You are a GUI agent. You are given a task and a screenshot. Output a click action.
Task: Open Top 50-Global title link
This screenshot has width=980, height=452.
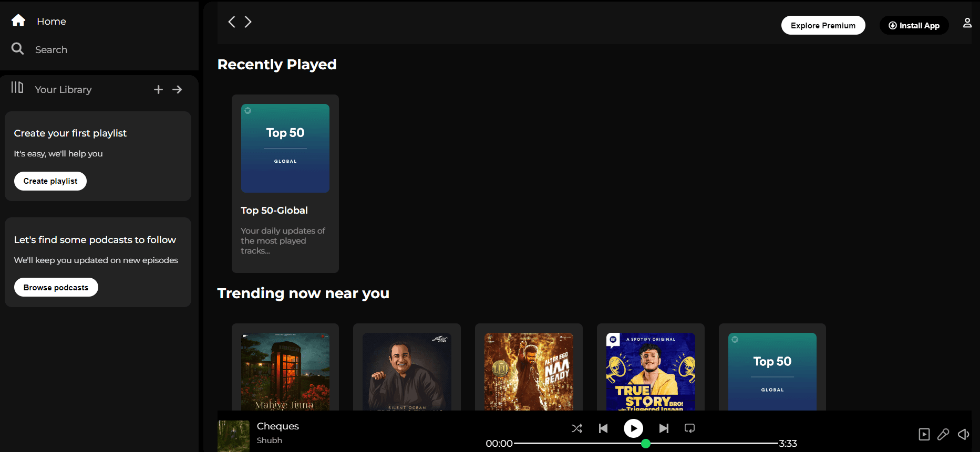click(x=274, y=211)
